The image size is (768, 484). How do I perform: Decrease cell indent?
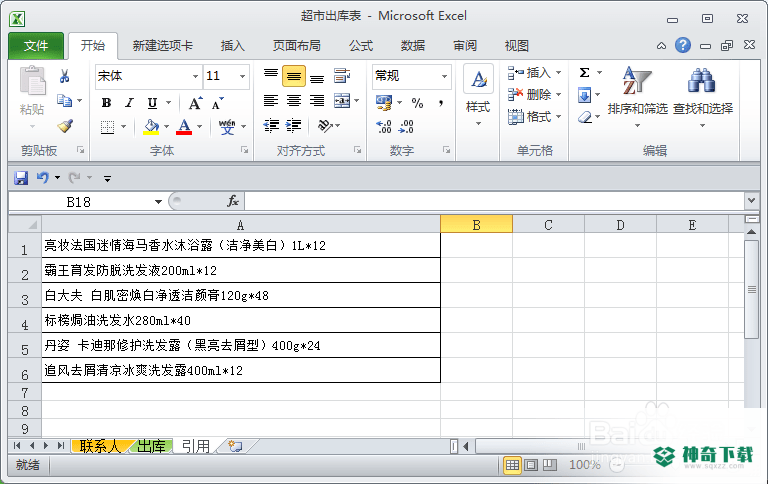[x=270, y=126]
